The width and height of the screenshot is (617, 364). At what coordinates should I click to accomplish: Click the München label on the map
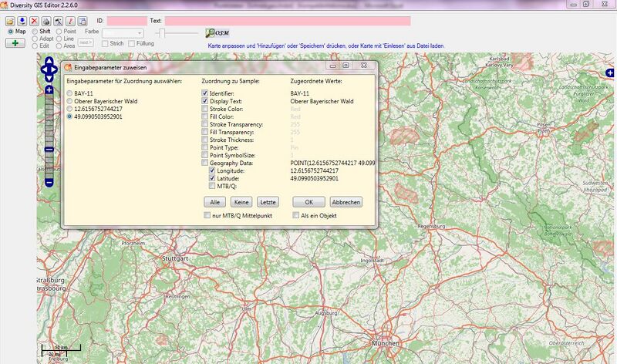(x=385, y=343)
